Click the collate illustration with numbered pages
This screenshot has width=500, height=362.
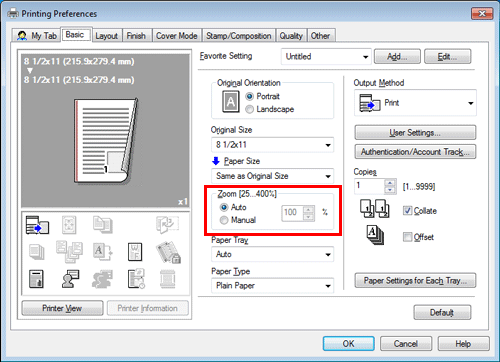[x=375, y=209]
